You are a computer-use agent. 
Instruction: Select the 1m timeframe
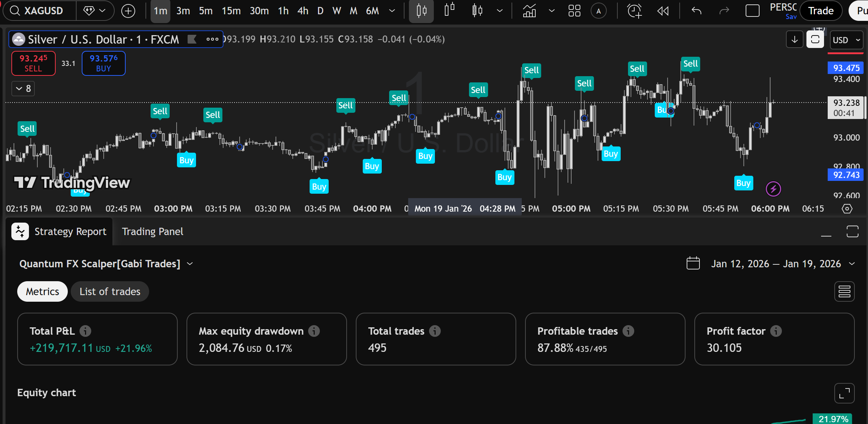[x=160, y=11]
